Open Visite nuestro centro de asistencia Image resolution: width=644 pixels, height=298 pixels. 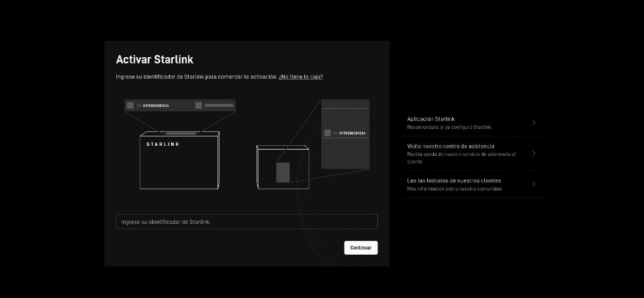(472, 153)
